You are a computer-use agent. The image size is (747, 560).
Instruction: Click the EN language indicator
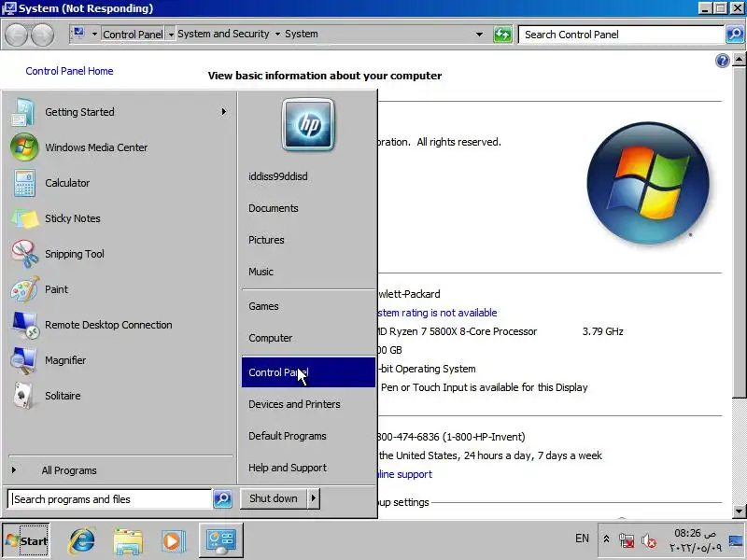click(582, 539)
